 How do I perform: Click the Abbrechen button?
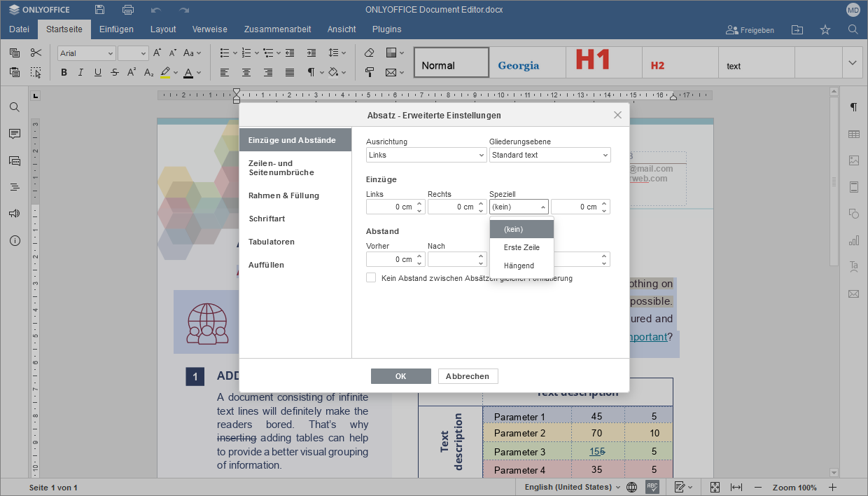point(468,376)
